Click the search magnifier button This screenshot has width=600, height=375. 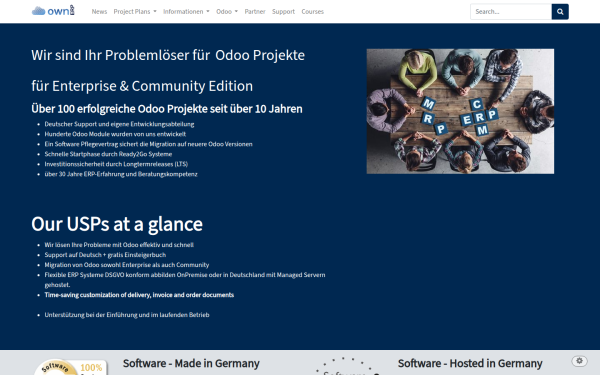[560, 11]
